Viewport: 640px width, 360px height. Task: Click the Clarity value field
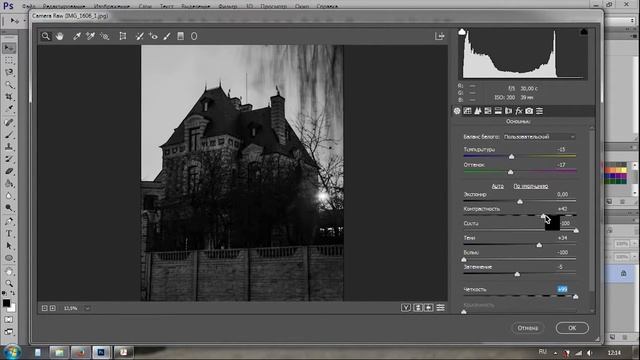(x=562, y=289)
